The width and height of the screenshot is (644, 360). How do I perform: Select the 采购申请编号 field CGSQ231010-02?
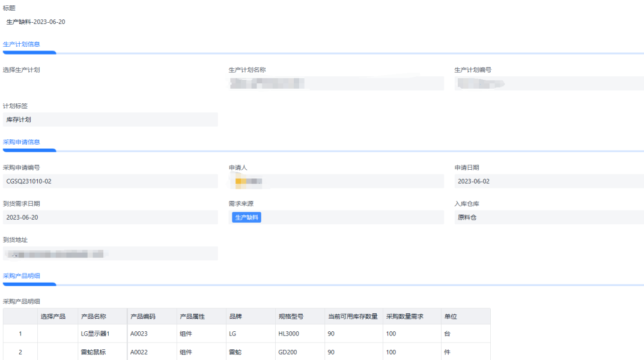click(110, 181)
